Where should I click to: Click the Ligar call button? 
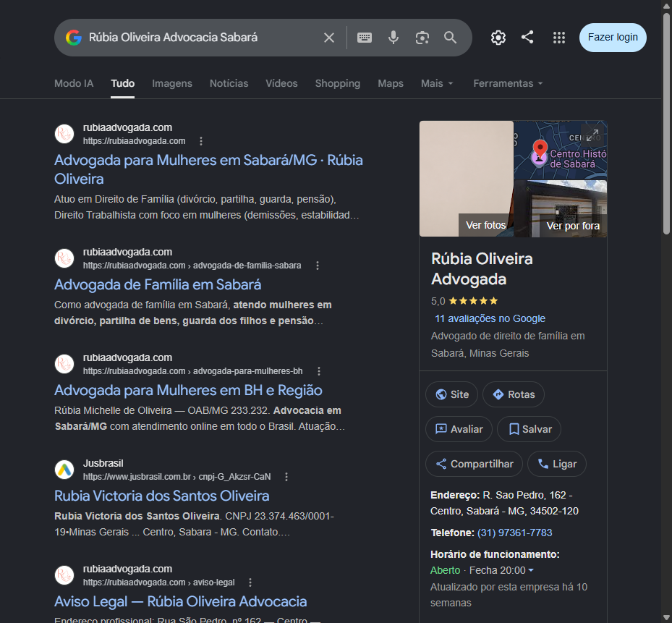[557, 464]
